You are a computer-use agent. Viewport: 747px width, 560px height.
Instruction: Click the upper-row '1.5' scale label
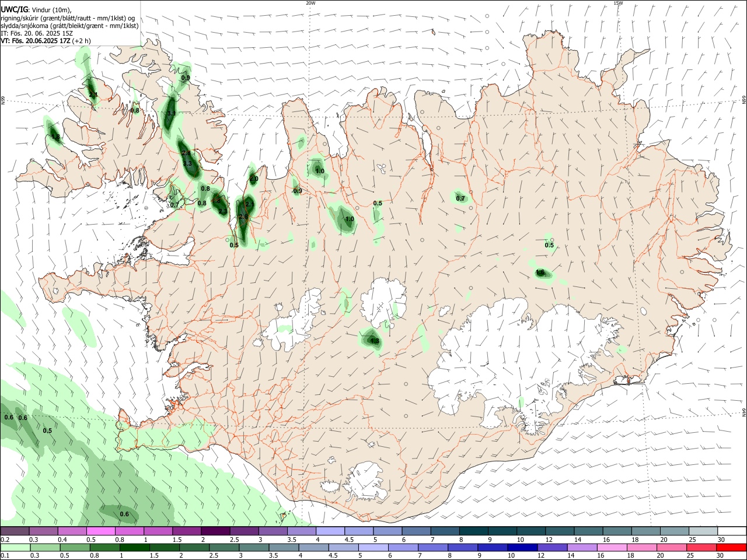[177, 540]
